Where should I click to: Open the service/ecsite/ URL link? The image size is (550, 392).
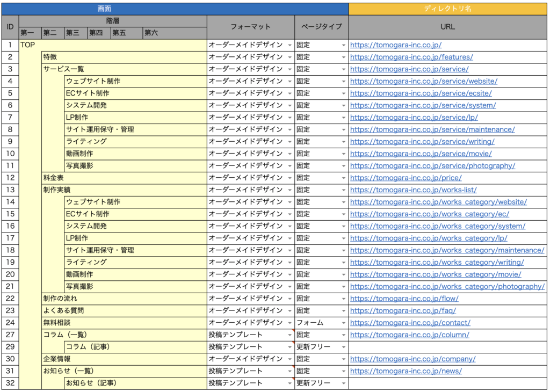pos(421,93)
